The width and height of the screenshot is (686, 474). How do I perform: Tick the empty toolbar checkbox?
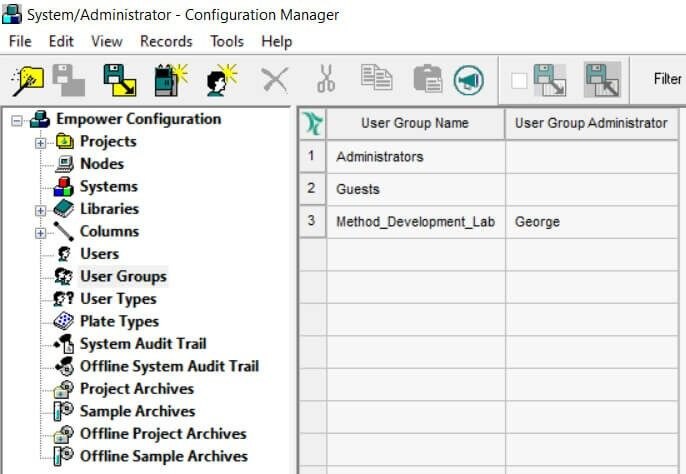519,81
